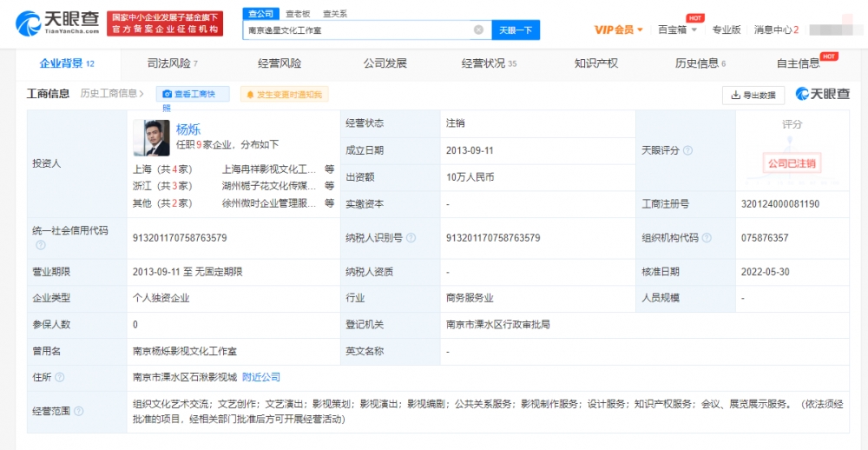Open the VIP会员 dropdown
Screen dimensions: 868x450
(x=618, y=30)
